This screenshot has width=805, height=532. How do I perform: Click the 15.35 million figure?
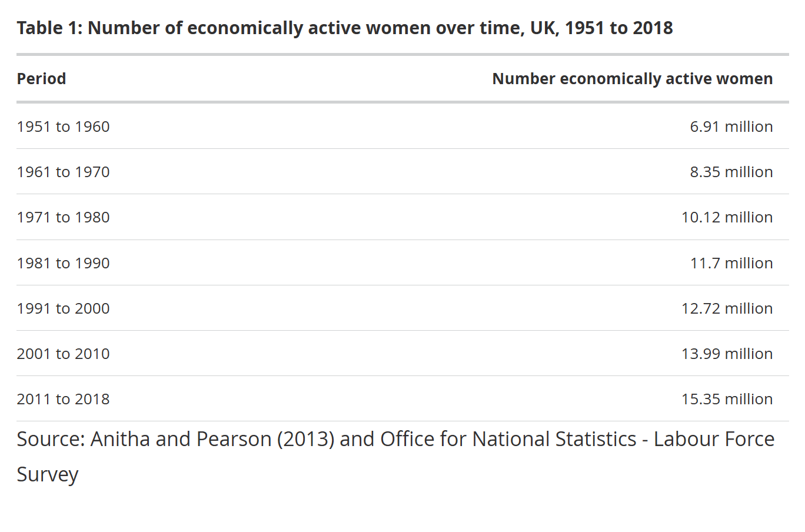coord(727,399)
